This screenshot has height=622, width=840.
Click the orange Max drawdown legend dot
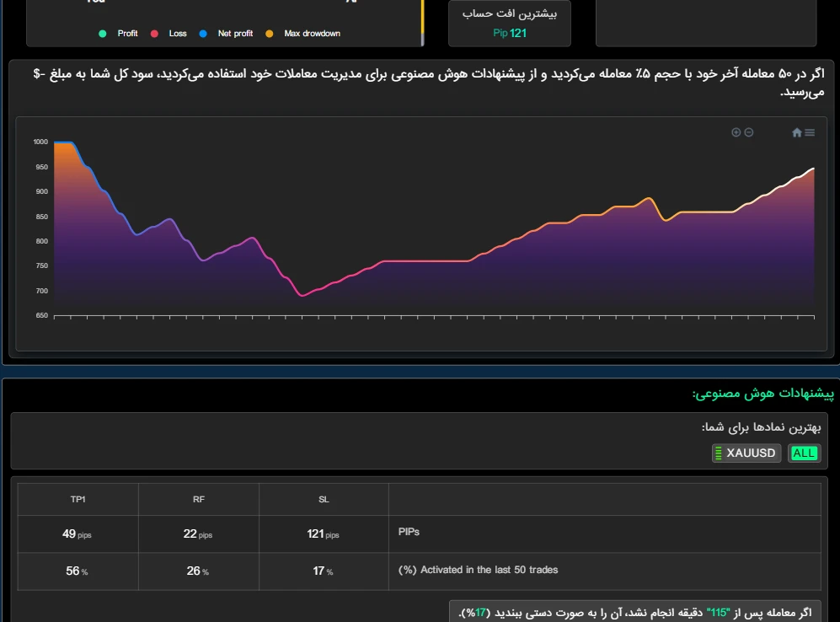tap(270, 34)
